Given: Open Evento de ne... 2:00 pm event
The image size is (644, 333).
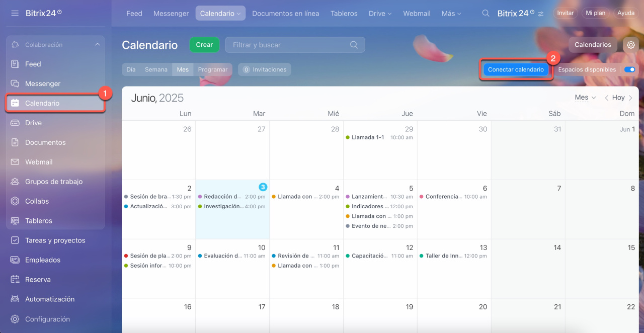Looking at the screenshot, I should tap(379, 226).
